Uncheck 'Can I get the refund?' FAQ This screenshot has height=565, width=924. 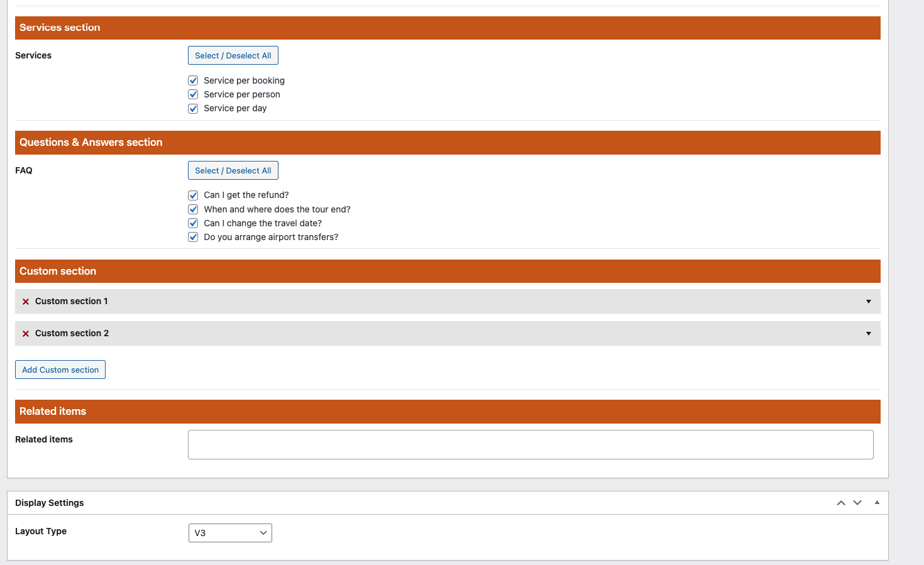(193, 195)
